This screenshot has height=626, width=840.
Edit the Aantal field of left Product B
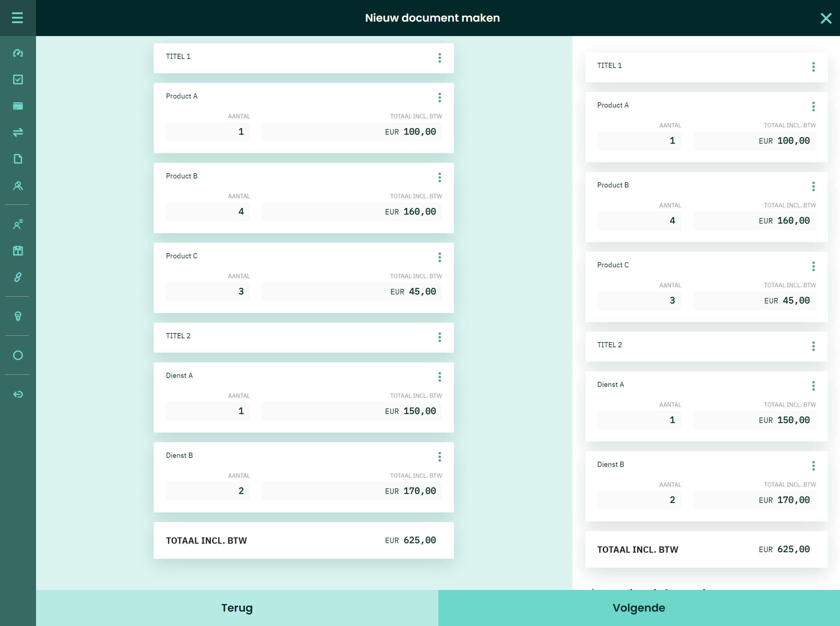point(207,212)
